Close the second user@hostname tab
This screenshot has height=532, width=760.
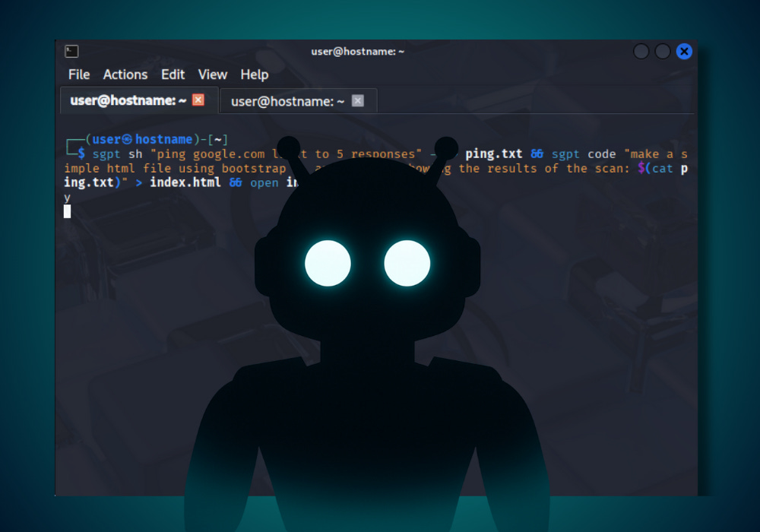coord(357,100)
